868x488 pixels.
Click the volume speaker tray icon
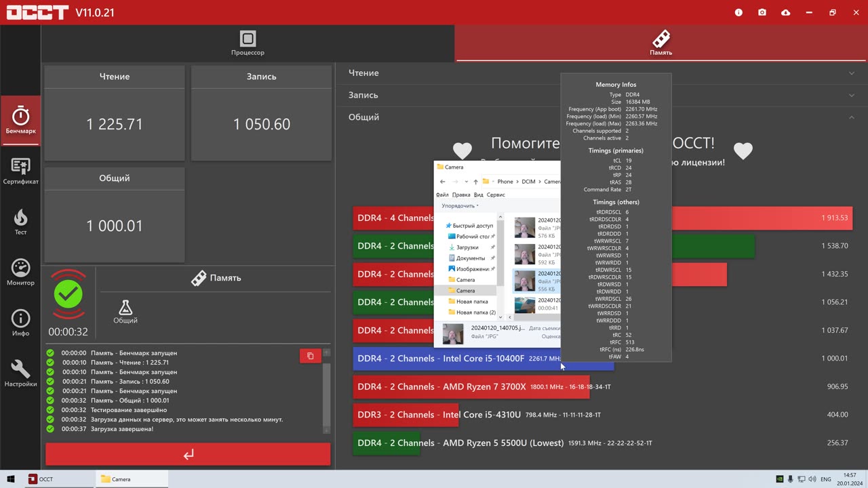tap(812, 479)
